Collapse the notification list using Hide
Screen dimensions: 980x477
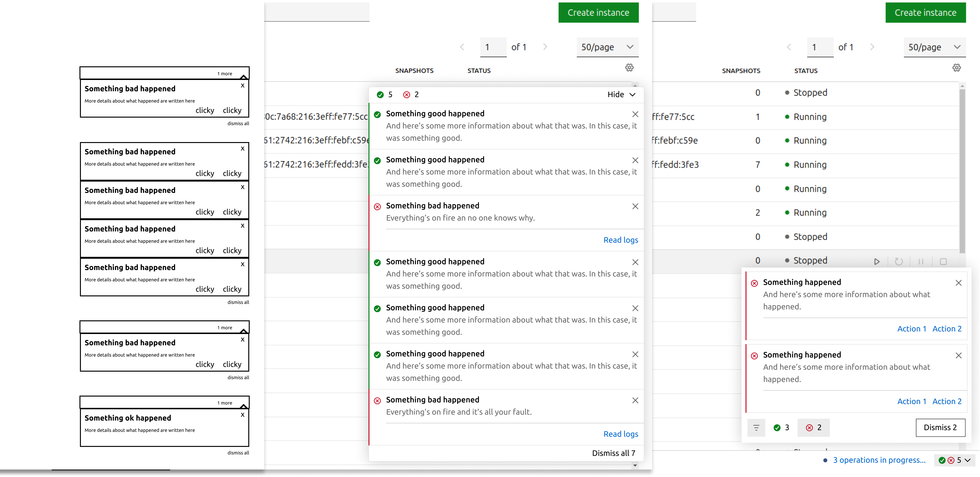[621, 95]
